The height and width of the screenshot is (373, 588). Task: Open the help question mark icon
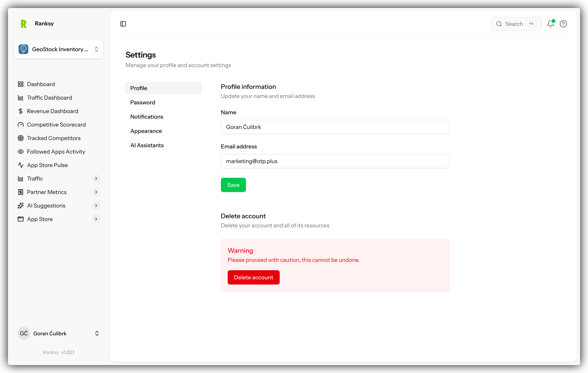563,24
